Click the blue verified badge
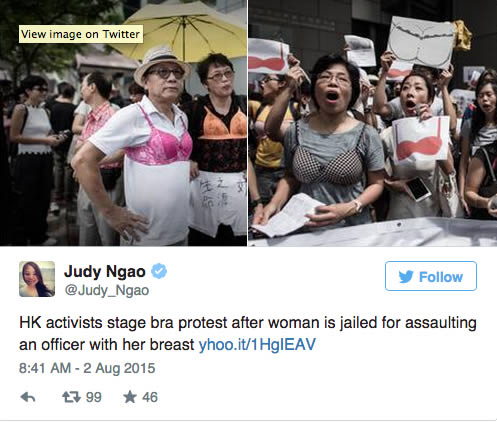The height and width of the screenshot is (422, 497). click(159, 271)
